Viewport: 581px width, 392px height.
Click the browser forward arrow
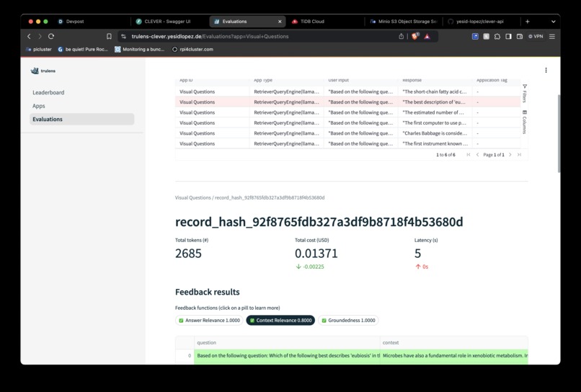tap(40, 36)
